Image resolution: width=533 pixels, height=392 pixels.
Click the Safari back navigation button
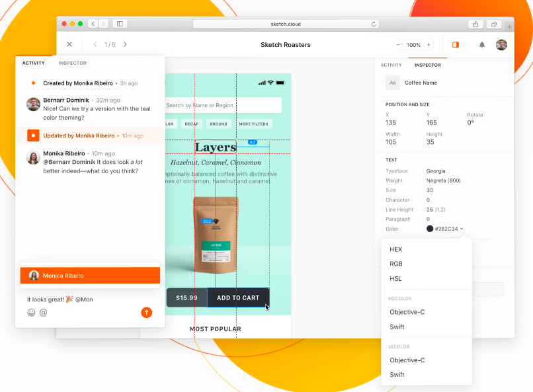[x=93, y=24]
